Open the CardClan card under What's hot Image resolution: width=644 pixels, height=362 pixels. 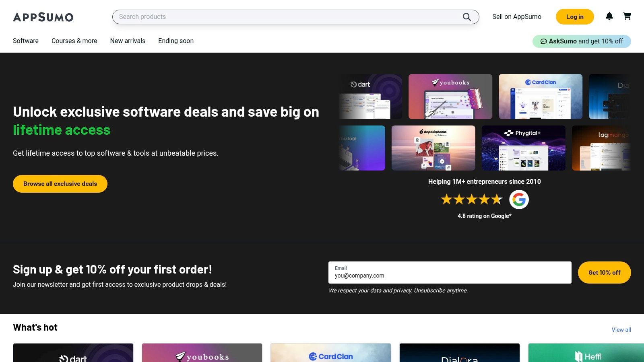(x=331, y=353)
